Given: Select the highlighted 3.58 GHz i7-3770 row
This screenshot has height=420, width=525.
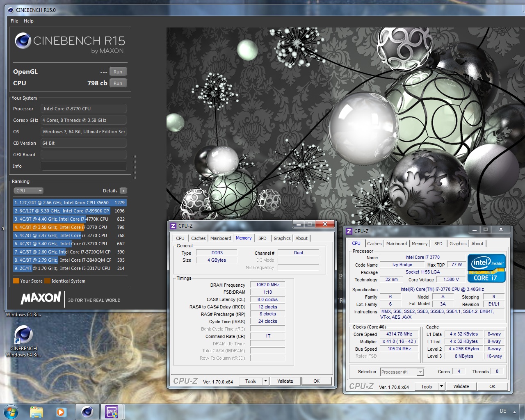Looking at the screenshot, I should coord(70,227).
